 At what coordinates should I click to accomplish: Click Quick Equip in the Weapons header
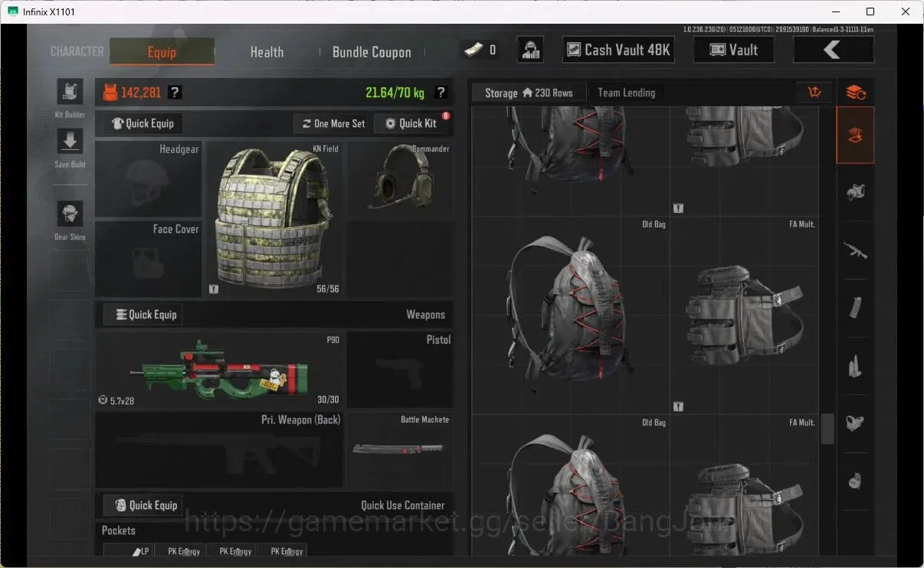(143, 315)
